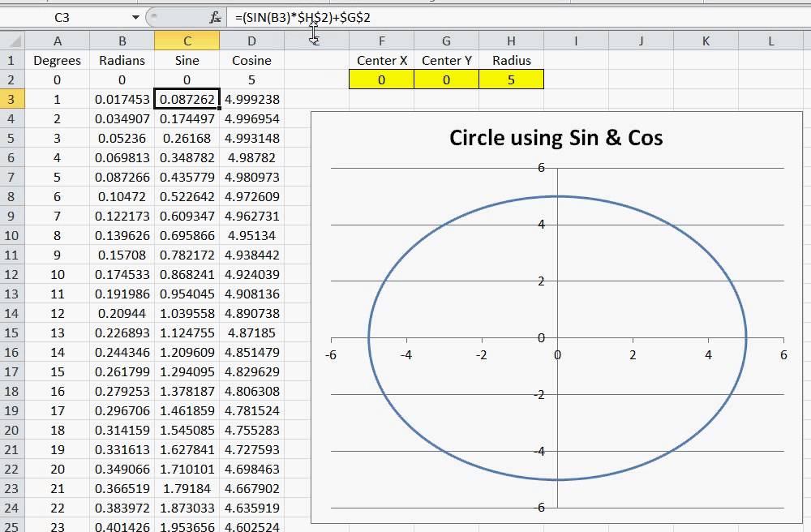Select column H header
Image resolution: width=811 pixels, height=532 pixels.
coord(511,41)
